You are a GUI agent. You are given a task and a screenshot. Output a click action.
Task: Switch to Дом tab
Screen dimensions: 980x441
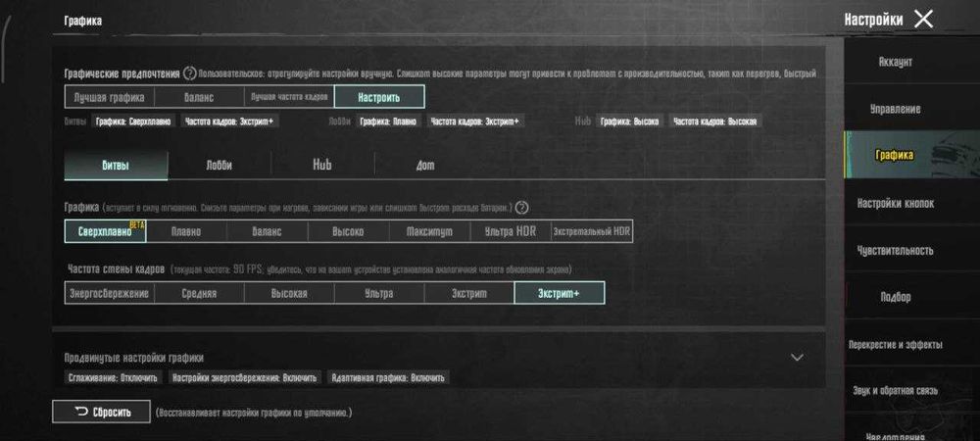[425, 166]
